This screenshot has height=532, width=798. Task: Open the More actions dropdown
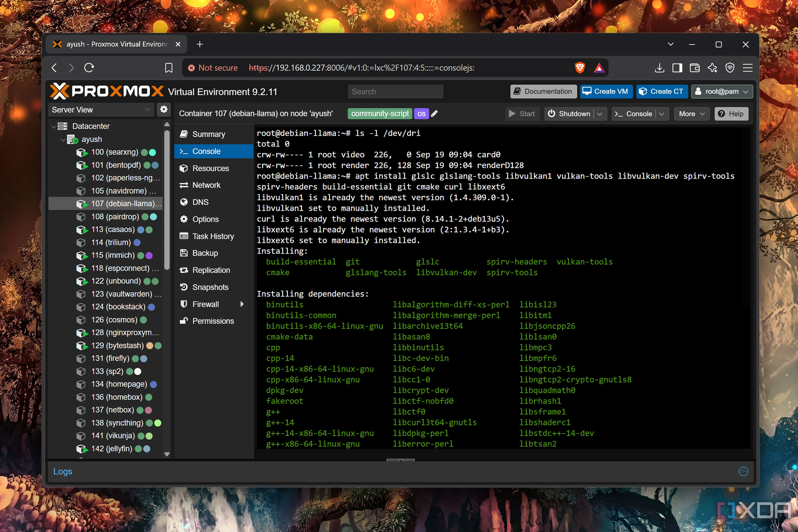coord(692,114)
